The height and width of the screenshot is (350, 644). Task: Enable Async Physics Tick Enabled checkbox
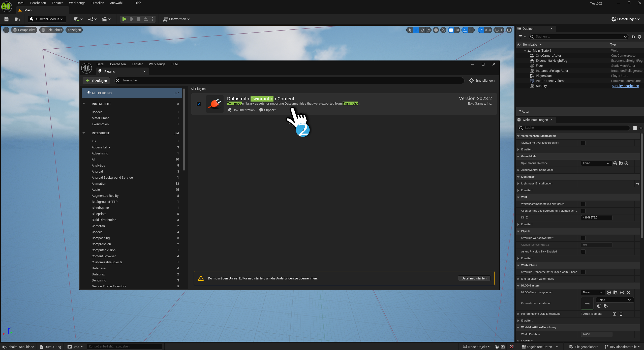[x=583, y=252]
